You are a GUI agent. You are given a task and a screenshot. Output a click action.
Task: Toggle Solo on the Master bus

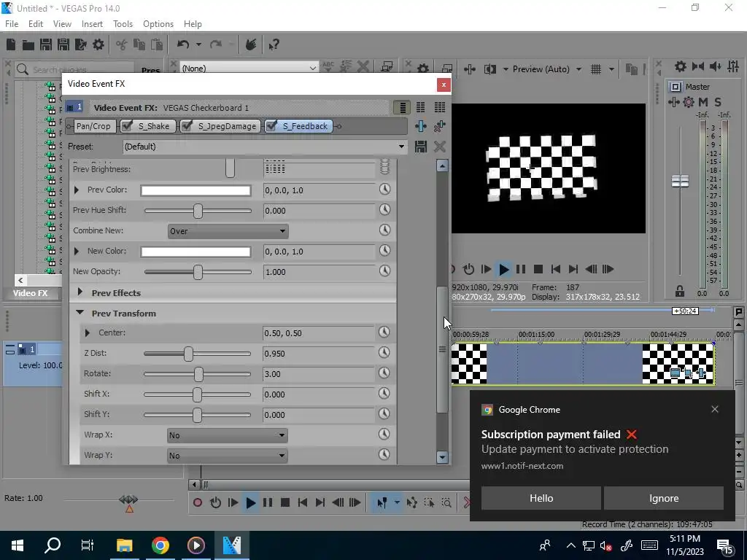718,102
